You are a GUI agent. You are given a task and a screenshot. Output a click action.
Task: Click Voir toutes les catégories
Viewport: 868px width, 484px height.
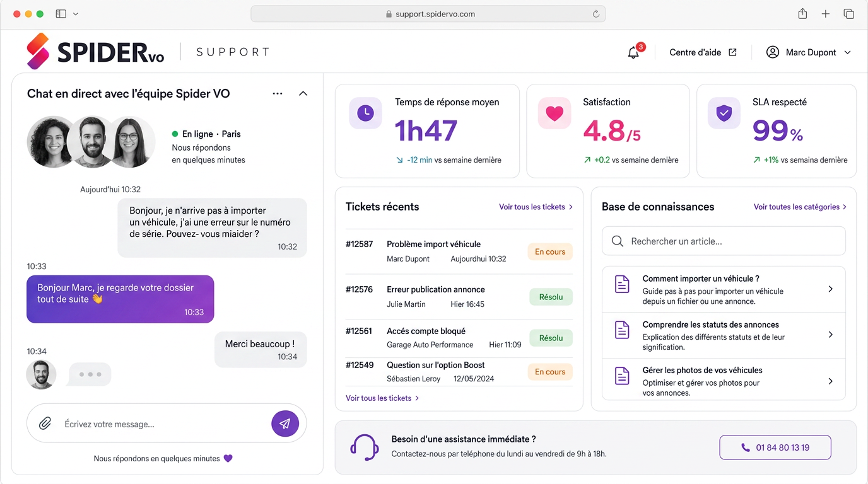point(800,207)
